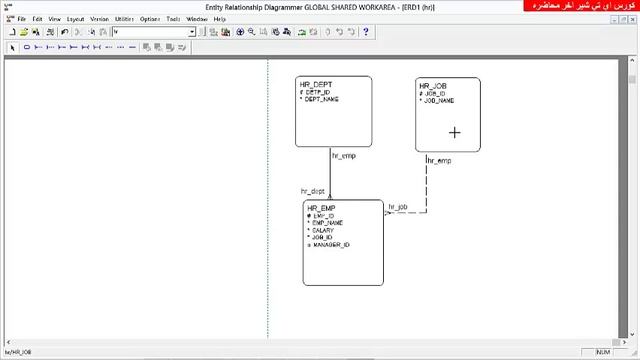
Task: Click the MANAGER_ID attribute in HR_EMP
Action: 331,245
